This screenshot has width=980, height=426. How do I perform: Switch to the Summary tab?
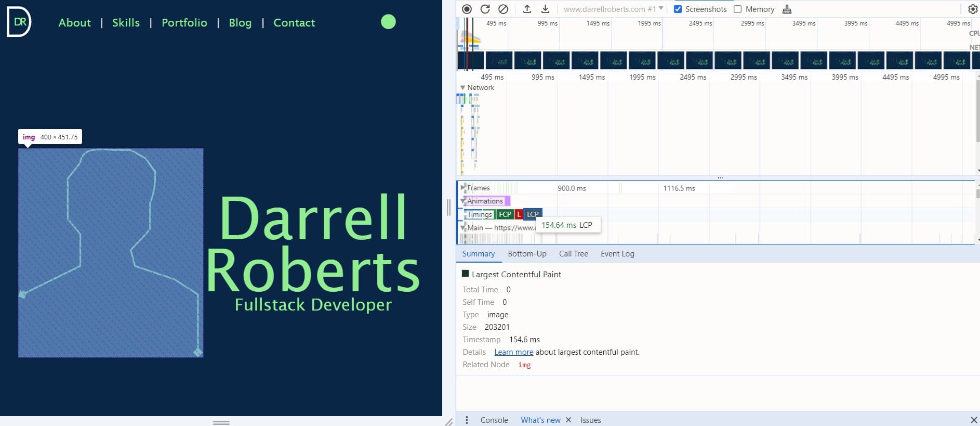479,254
